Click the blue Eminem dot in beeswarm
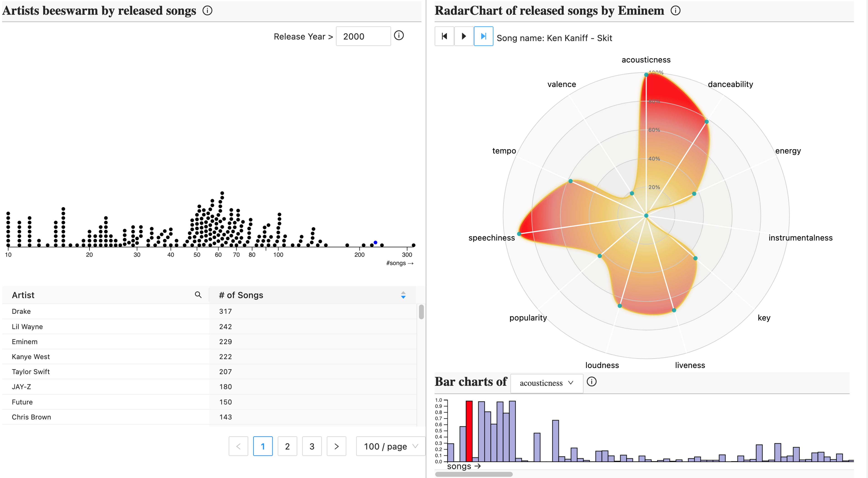The image size is (868, 478). click(375, 243)
